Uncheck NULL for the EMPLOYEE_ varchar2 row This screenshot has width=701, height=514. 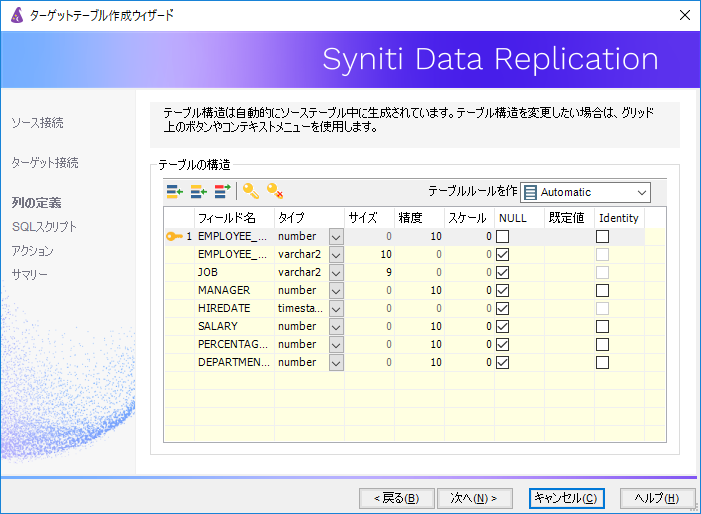click(503, 254)
